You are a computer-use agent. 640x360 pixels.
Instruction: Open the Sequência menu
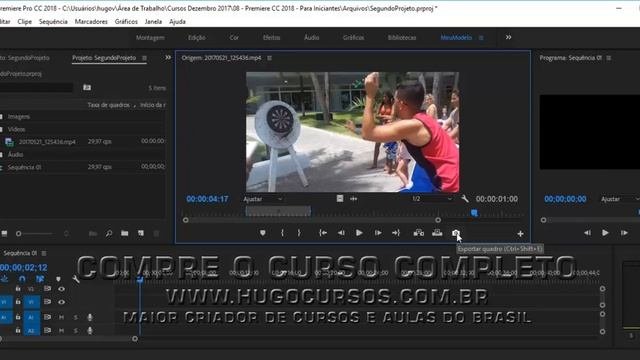(x=53, y=22)
